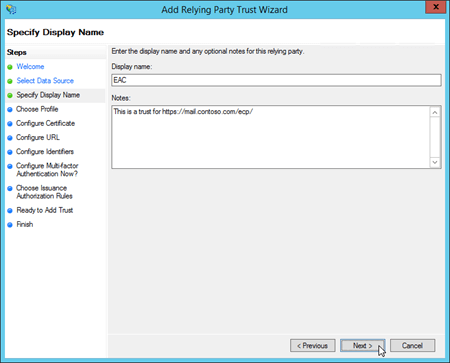
Task: Click the Notes scrollbar down arrow
Action: 435,162
